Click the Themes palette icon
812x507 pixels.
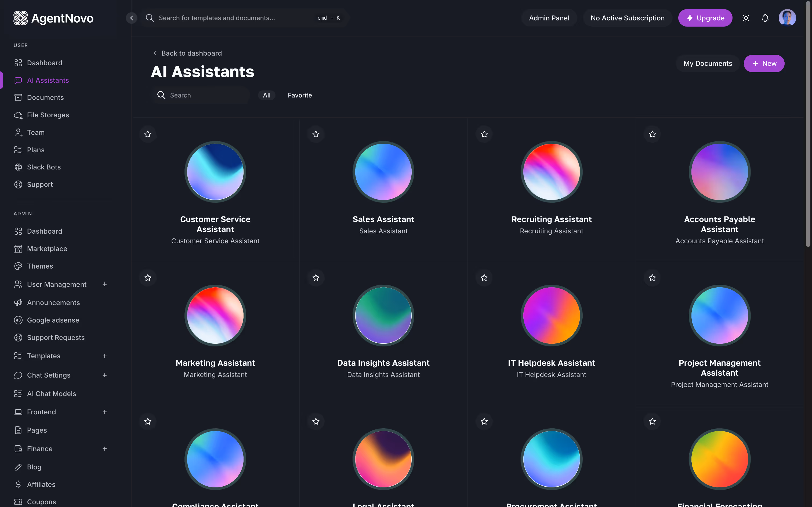point(18,266)
